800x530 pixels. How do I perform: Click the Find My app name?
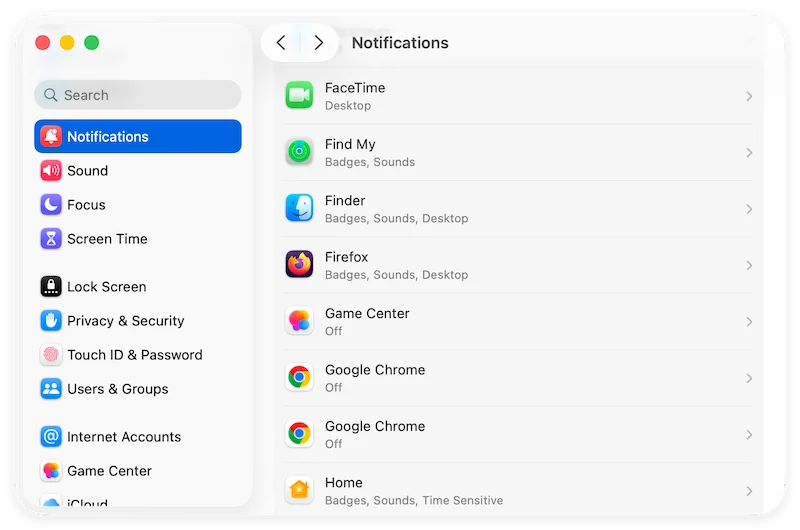click(x=350, y=144)
